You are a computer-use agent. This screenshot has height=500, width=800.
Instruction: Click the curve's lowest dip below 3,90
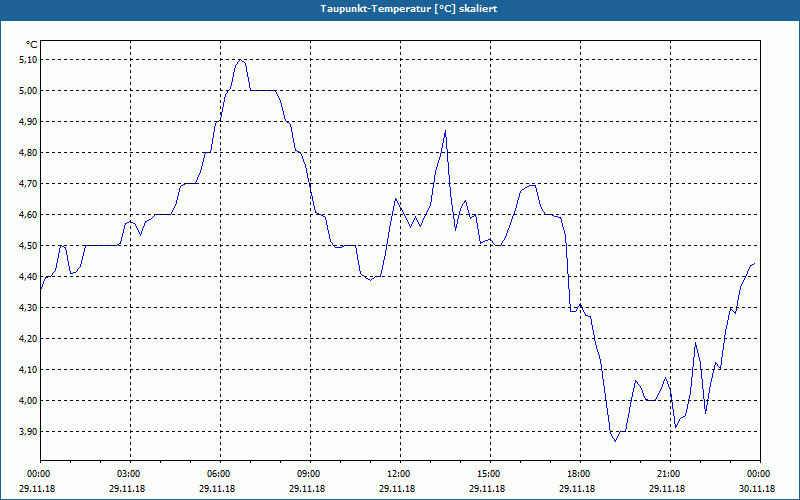coord(615,440)
